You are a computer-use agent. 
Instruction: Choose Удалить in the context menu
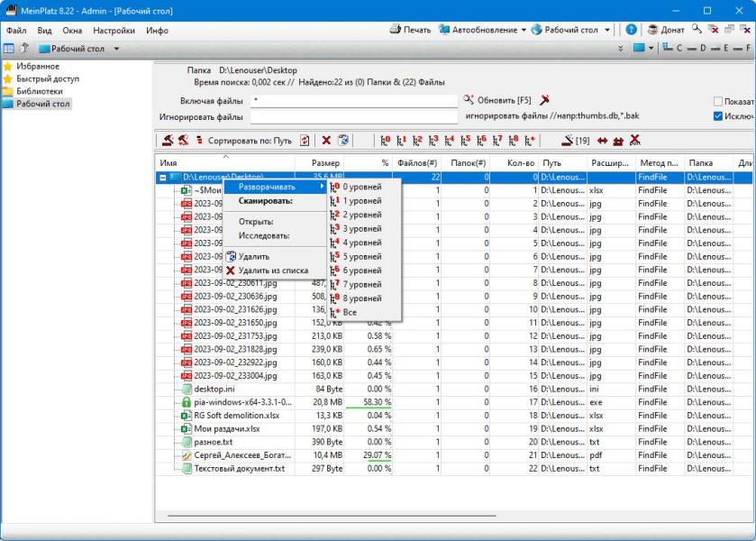(276, 257)
